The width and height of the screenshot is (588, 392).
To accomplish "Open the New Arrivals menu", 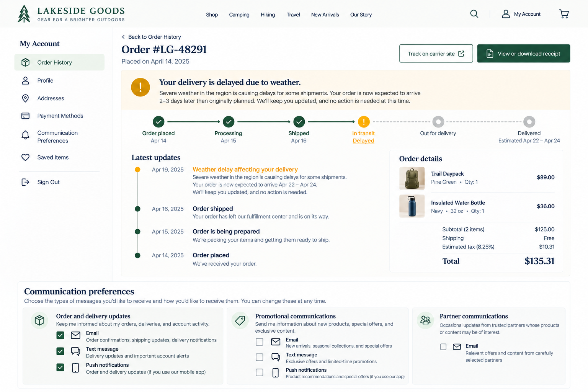I will pos(325,15).
